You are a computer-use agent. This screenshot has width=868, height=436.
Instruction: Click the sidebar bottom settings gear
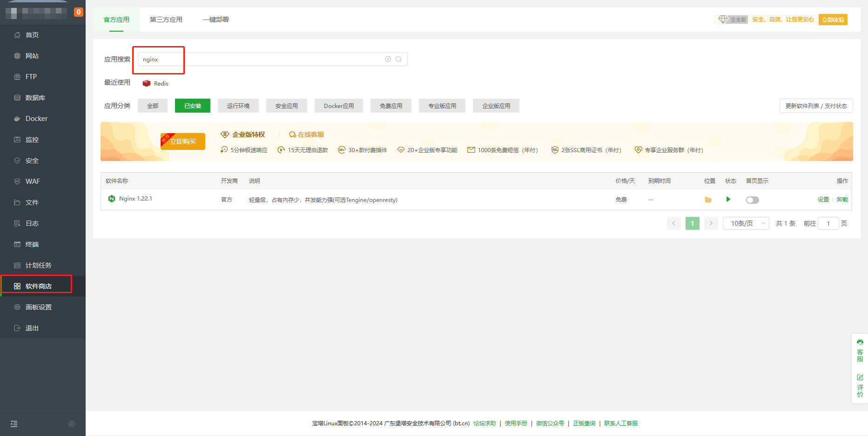coord(72,424)
